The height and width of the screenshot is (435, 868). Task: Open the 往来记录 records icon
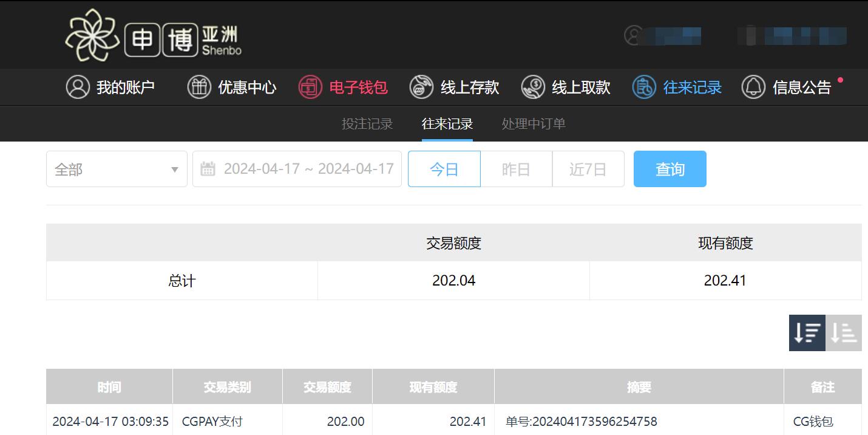tap(644, 87)
